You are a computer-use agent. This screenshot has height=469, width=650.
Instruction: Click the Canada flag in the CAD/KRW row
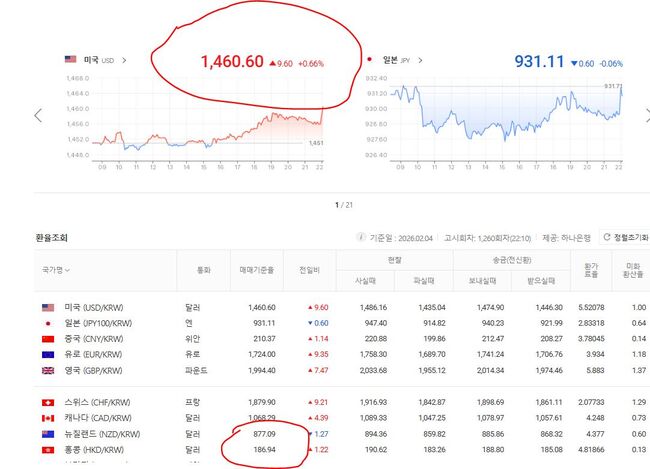pos(48,417)
